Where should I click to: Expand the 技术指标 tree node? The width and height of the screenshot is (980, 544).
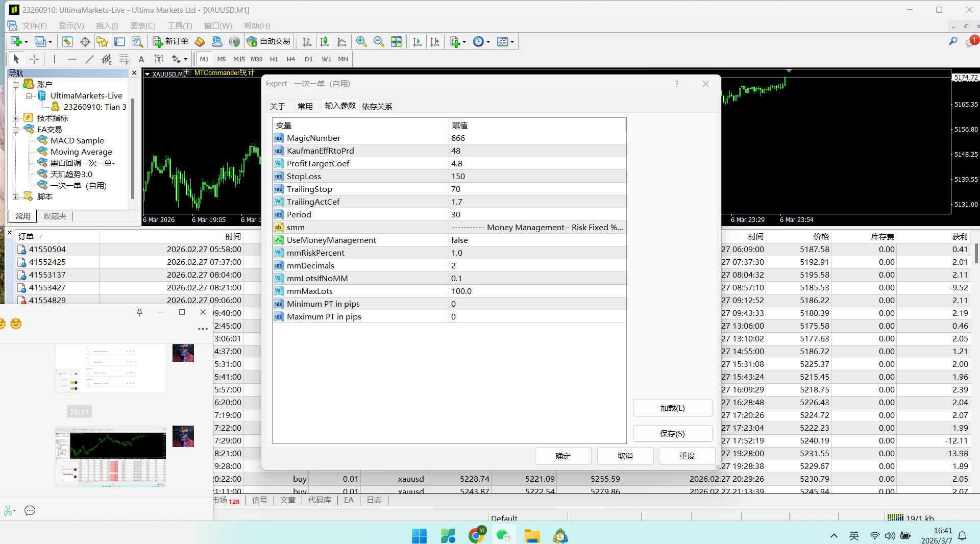click(x=16, y=118)
